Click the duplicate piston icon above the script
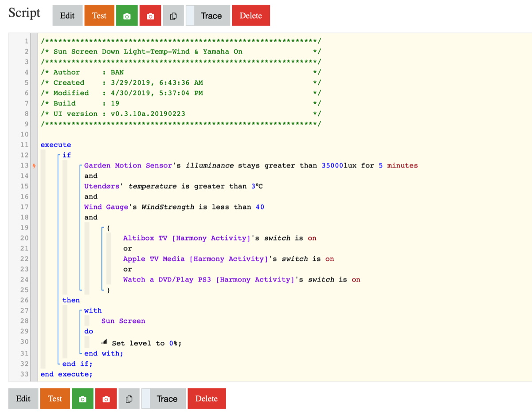 pos(173,16)
